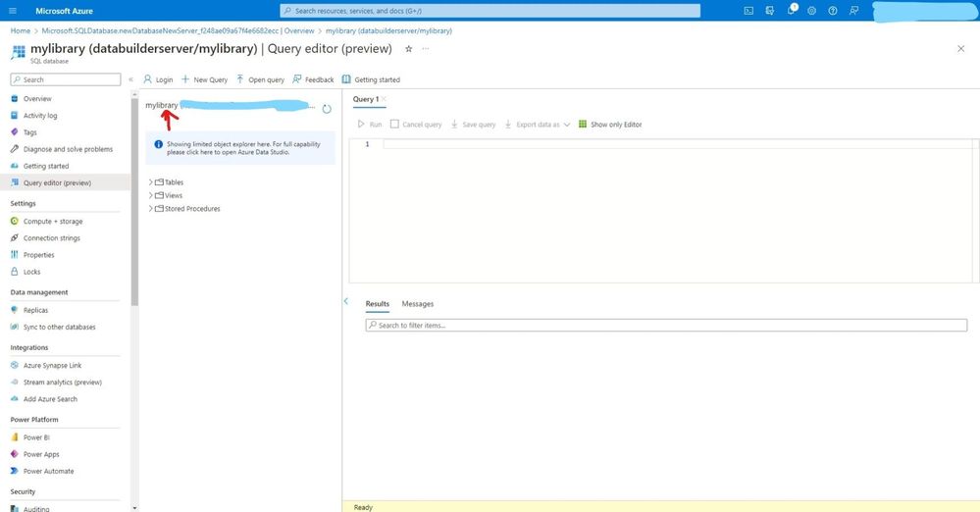980x512 pixels.
Task: Click the left menu scrollbar
Action: tap(134, 202)
